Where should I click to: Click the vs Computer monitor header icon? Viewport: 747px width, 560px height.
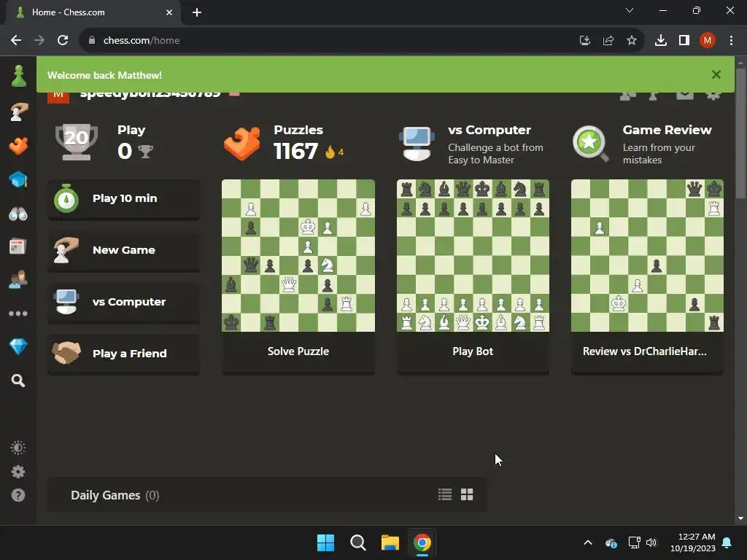(x=417, y=143)
